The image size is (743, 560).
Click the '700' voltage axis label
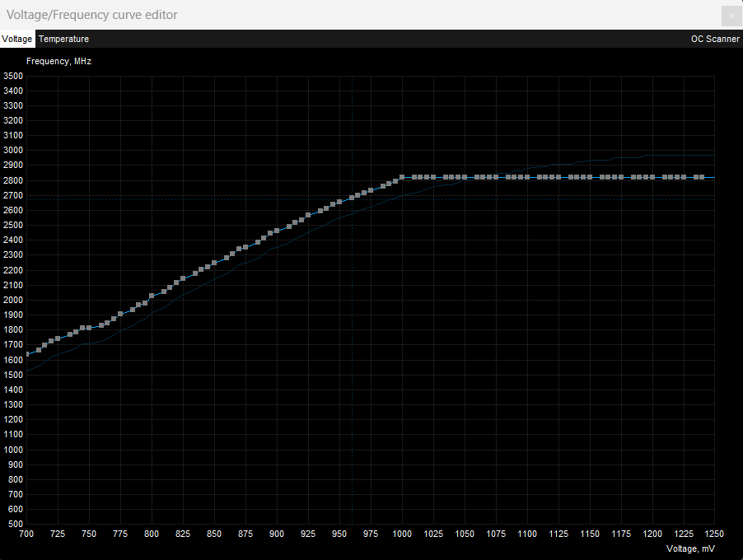(26, 534)
